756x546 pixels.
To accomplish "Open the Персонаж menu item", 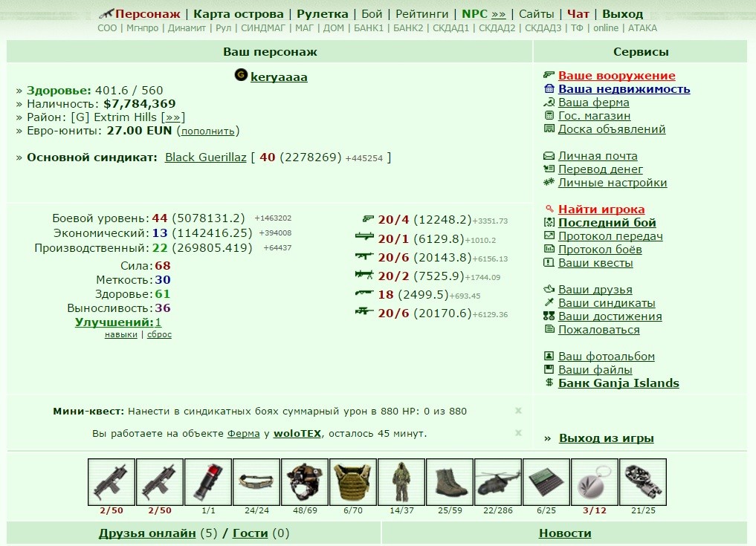I will click(x=147, y=14).
